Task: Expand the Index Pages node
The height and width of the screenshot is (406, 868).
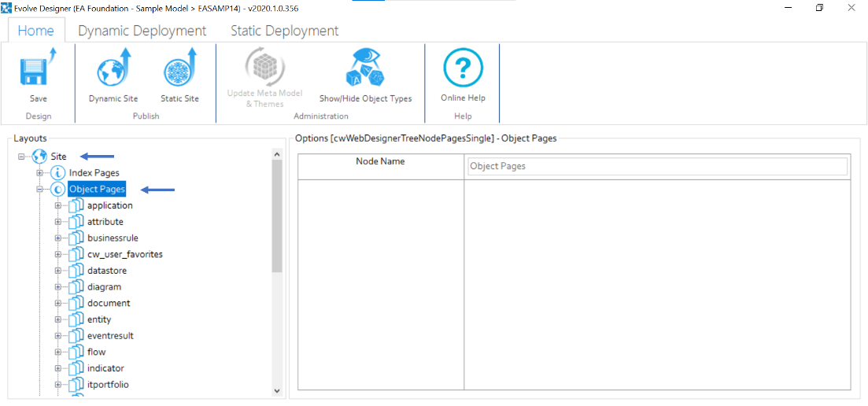Action: pos(39,172)
